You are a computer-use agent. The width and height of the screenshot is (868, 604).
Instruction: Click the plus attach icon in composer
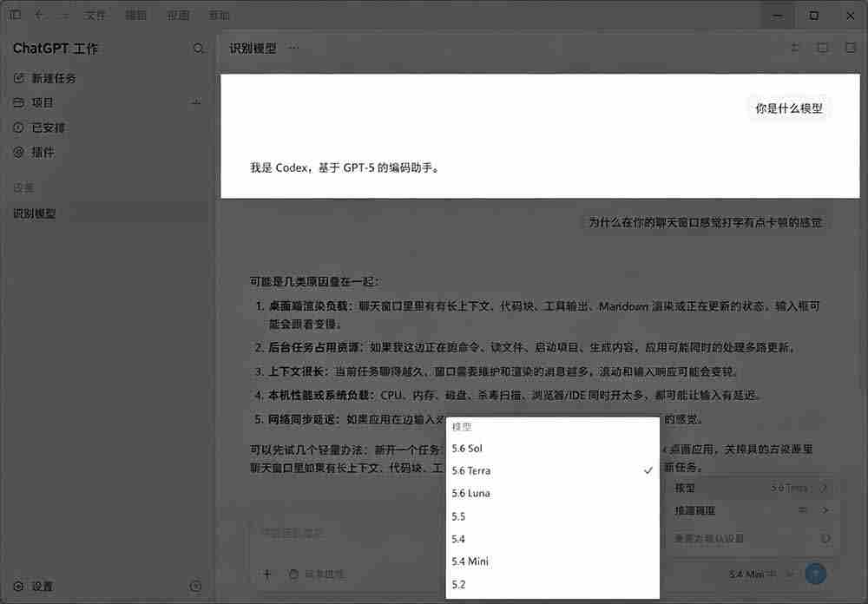click(x=266, y=574)
